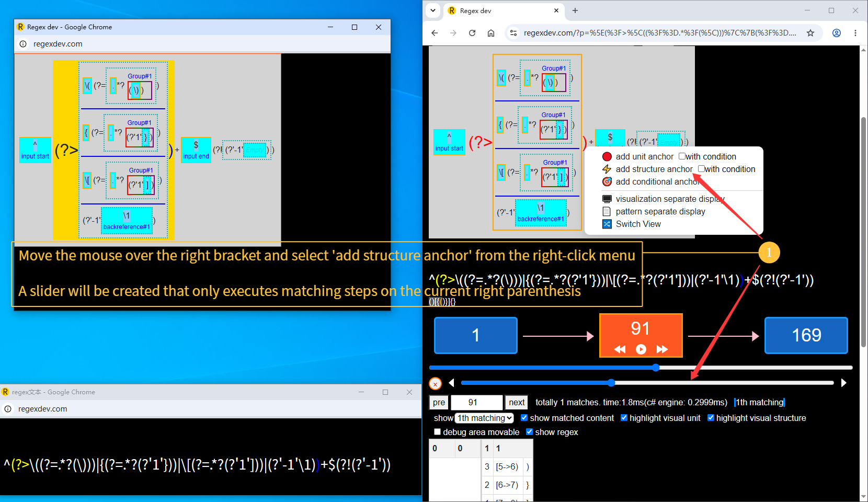Toggle highlight visual structure checkbox

coord(711,417)
